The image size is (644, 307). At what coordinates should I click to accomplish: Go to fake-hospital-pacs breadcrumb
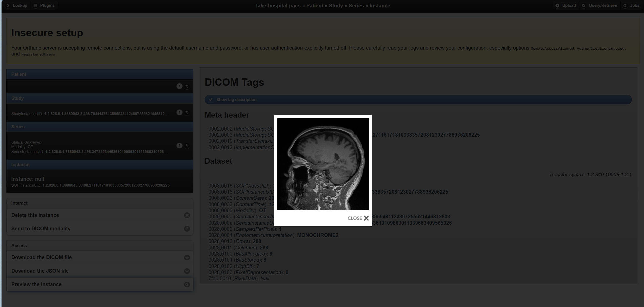coord(278,6)
